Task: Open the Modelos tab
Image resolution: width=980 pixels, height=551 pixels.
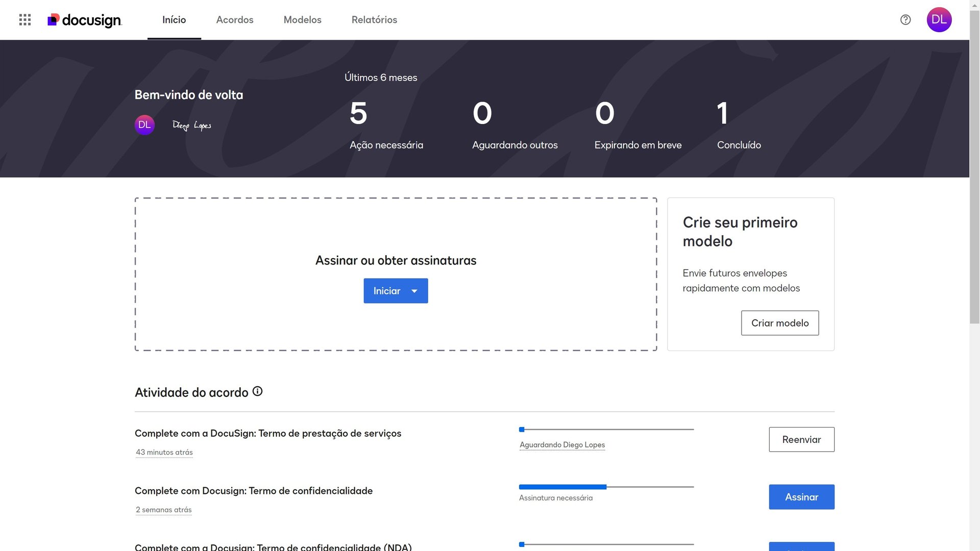Action: point(302,20)
